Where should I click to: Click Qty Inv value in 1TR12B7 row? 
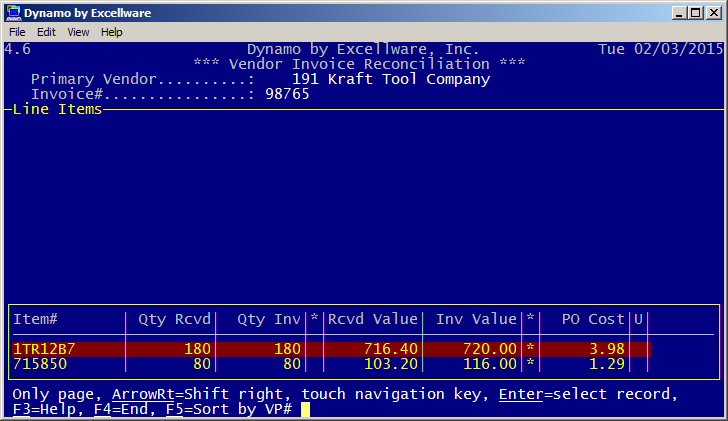[287, 349]
